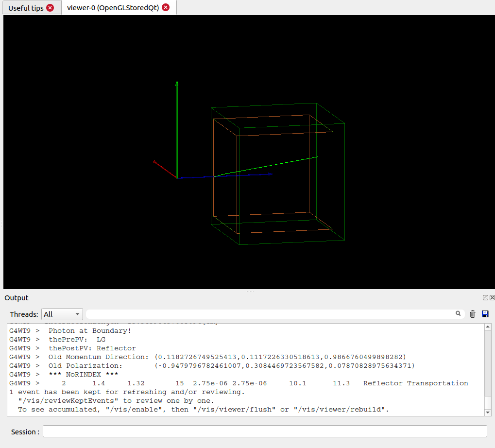Viewport: 495px width, 448px height.
Task: Click inside the output filter search field
Action: pyautogui.click(x=270, y=314)
